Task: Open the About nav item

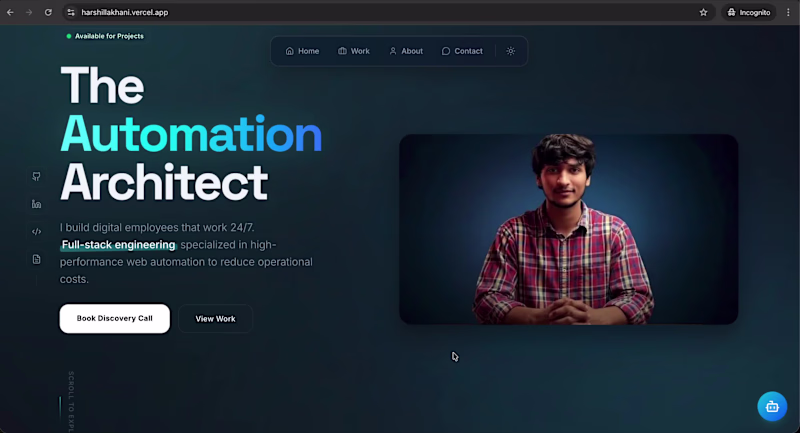Action: 406,51
